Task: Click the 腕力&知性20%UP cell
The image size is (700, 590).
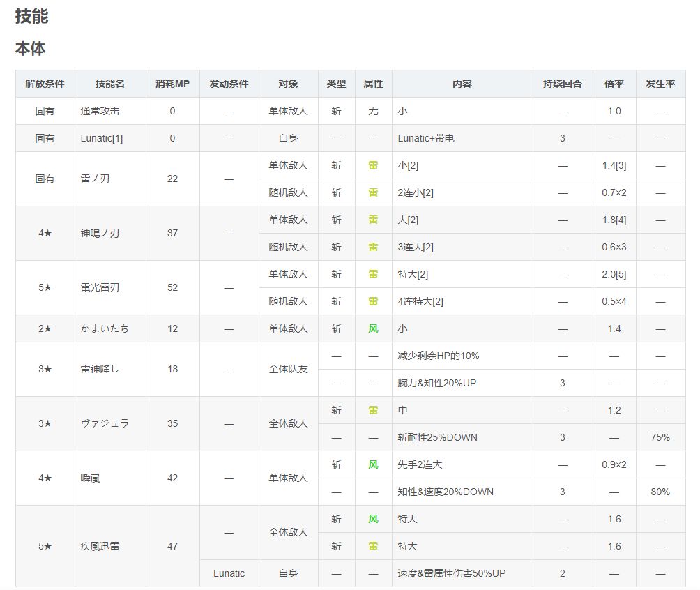Action: [x=462, y=383]
